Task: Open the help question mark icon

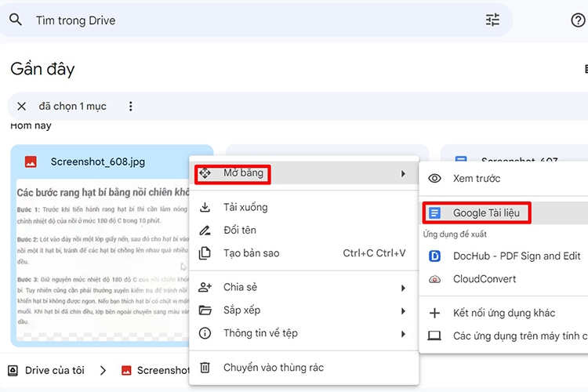Action: [578, 20]
